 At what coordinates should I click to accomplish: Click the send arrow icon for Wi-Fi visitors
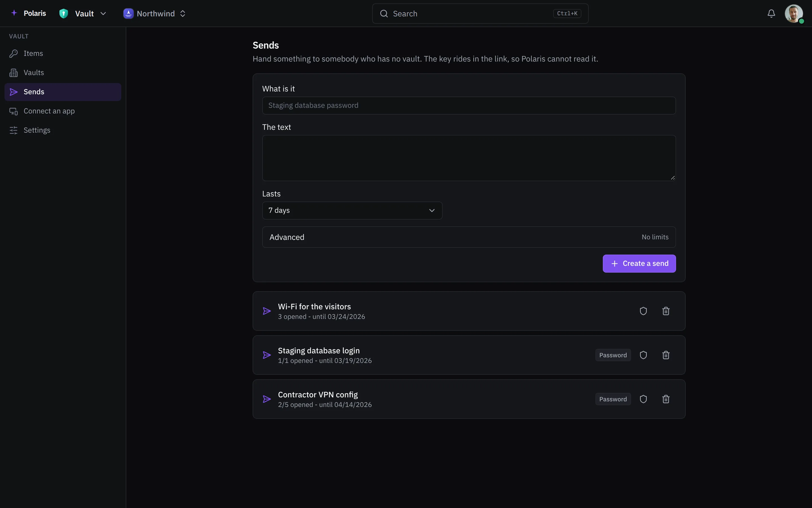click(266, 311)
